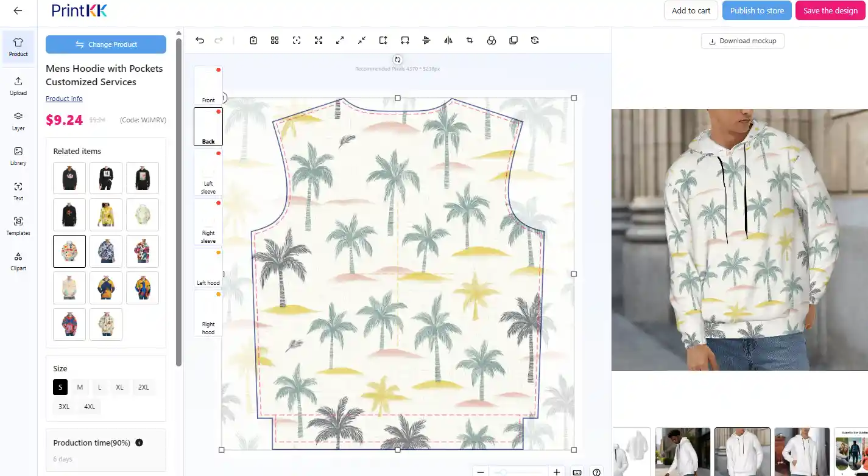Click the crop tool icon
This screenshot has height=476, width=868.
click(x=470, y=40)
